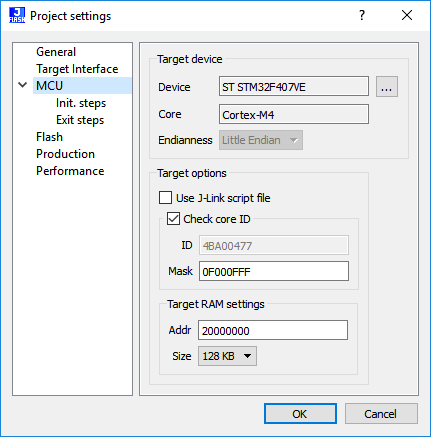Click the J-Flash application icon in title bar
Viewport: 431px width, 437px height.
(17, 16)
